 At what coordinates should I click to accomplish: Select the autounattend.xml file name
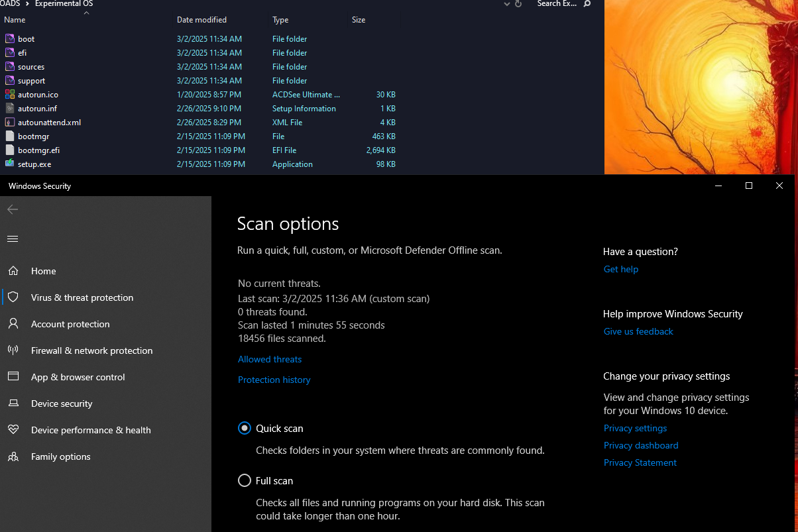tap(49, 123)
